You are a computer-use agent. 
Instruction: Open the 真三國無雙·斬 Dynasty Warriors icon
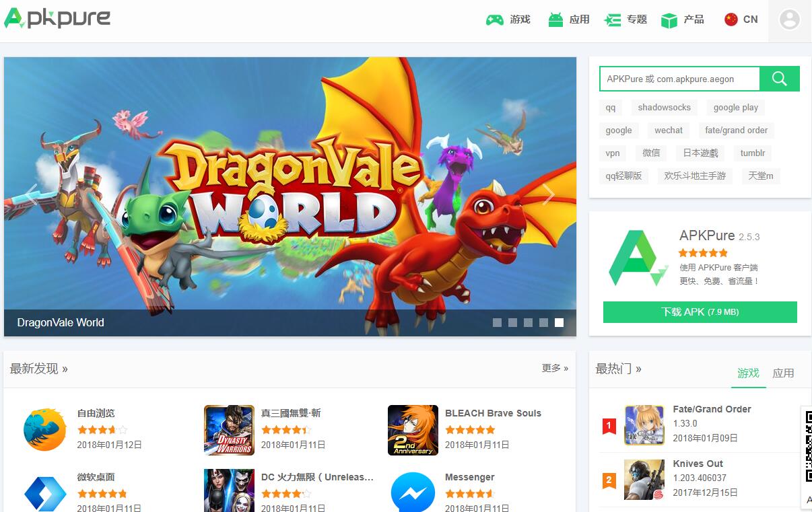click(x=229, y=430)
